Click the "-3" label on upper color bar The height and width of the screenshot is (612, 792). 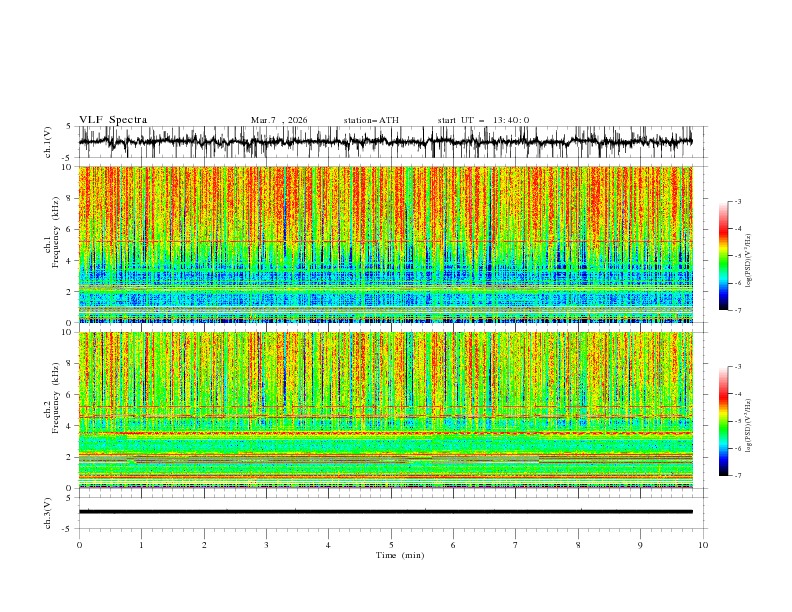click(737, 201)
